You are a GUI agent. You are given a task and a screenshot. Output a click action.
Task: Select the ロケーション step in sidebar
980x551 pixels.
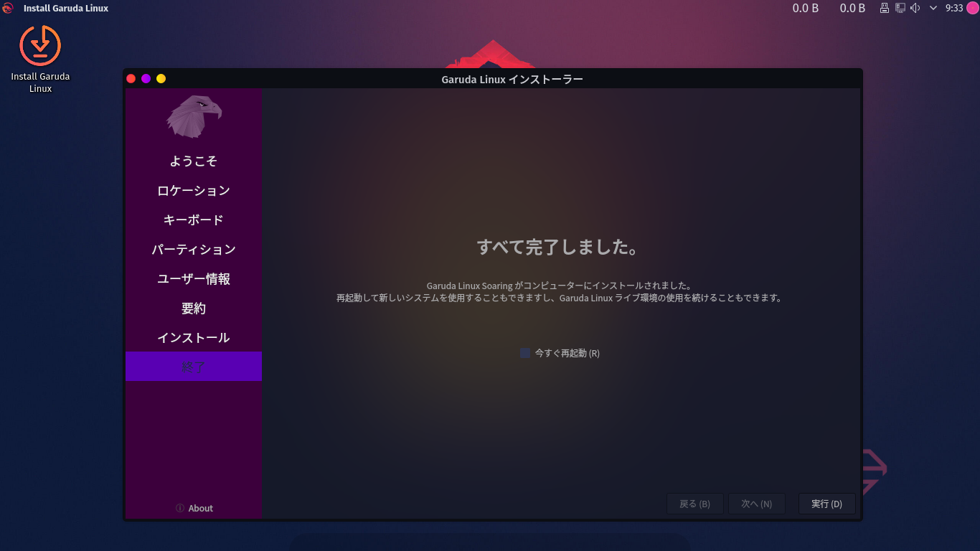194,190
